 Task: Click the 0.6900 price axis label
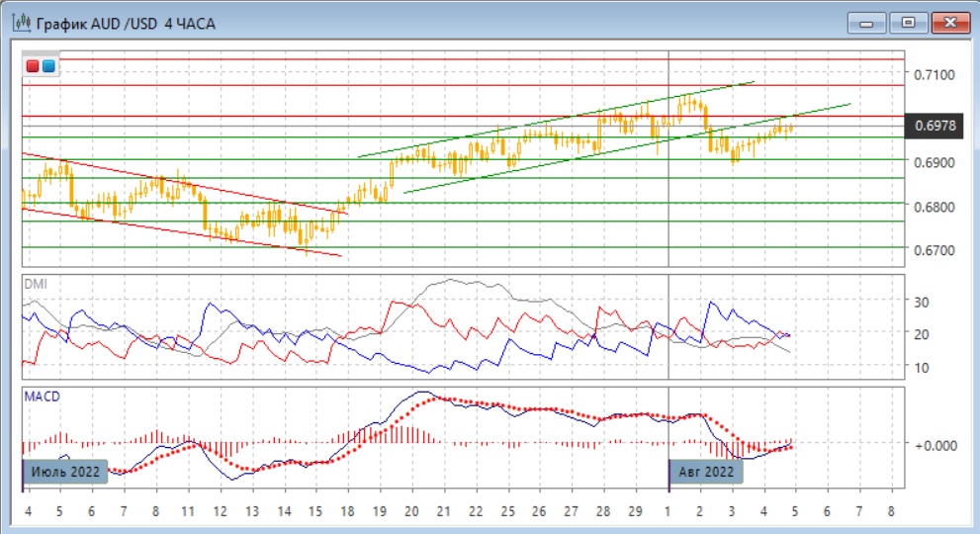coord(935,162)
